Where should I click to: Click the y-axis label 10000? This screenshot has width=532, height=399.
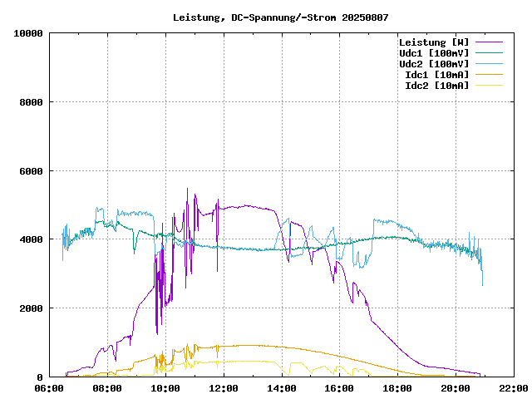pos(27,33)
